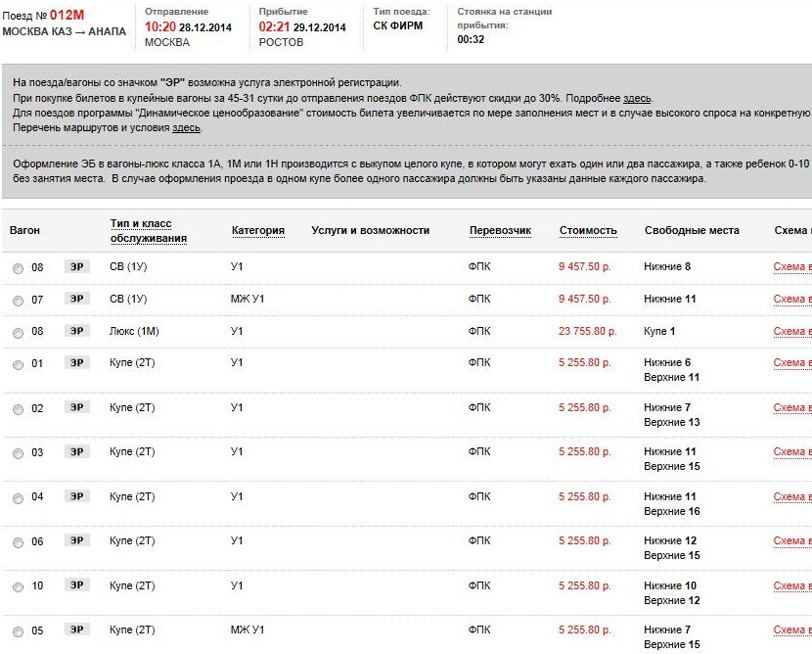Click the 'Категория' column header
Image resolution: width=812 pixels, height=654 pixels.
(257, 231)
